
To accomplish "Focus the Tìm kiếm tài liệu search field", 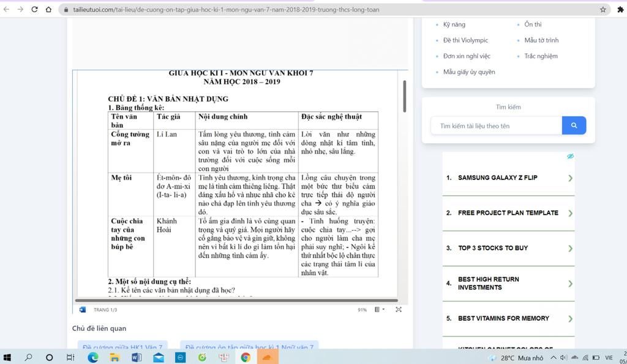I will (x=496, y=126).
